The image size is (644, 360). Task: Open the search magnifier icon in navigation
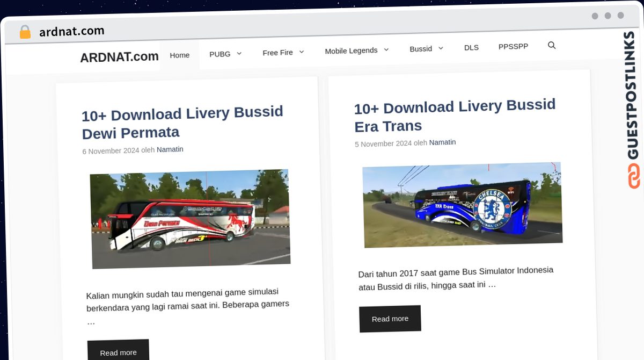coord(551,46)
